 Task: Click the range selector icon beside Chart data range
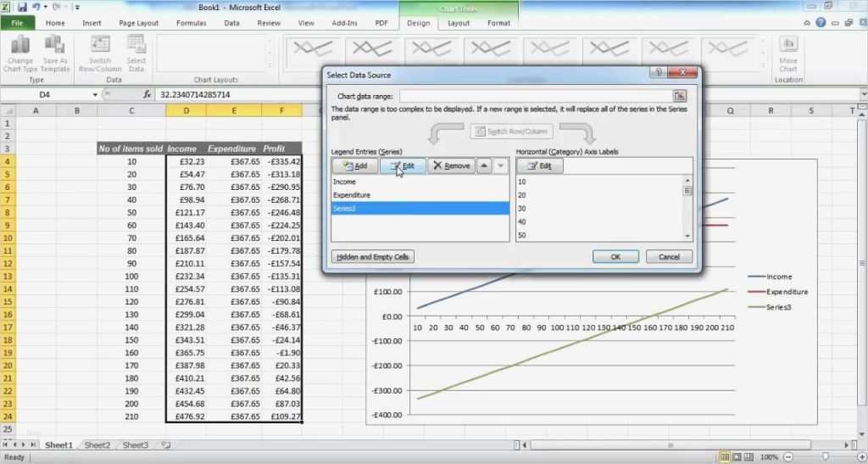[x=680, y=96]
